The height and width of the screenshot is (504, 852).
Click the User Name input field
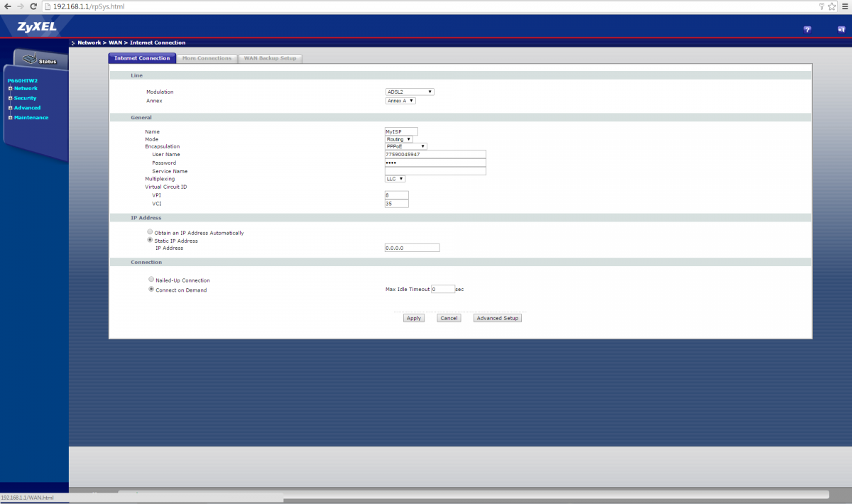(x=435, y=154)
